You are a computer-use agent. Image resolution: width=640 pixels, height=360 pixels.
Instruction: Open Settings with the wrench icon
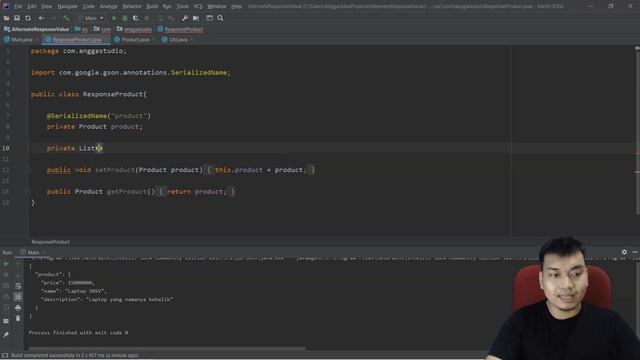(x=185, y=18)
